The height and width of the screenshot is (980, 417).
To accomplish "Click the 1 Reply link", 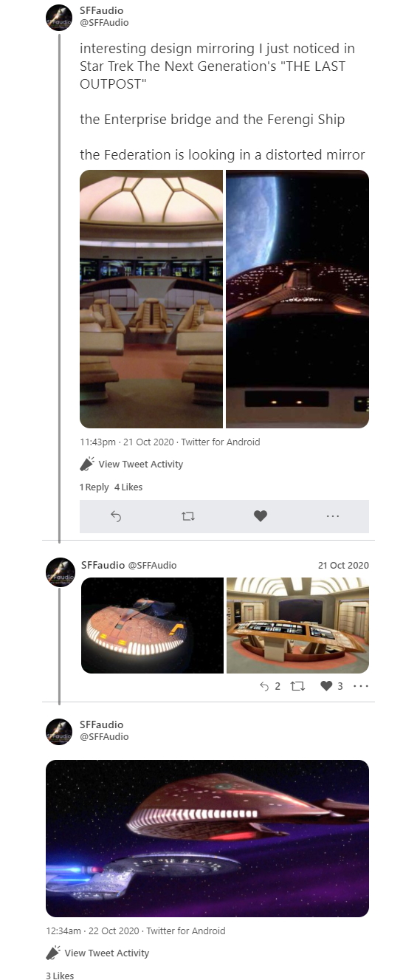I will [94, 487].
